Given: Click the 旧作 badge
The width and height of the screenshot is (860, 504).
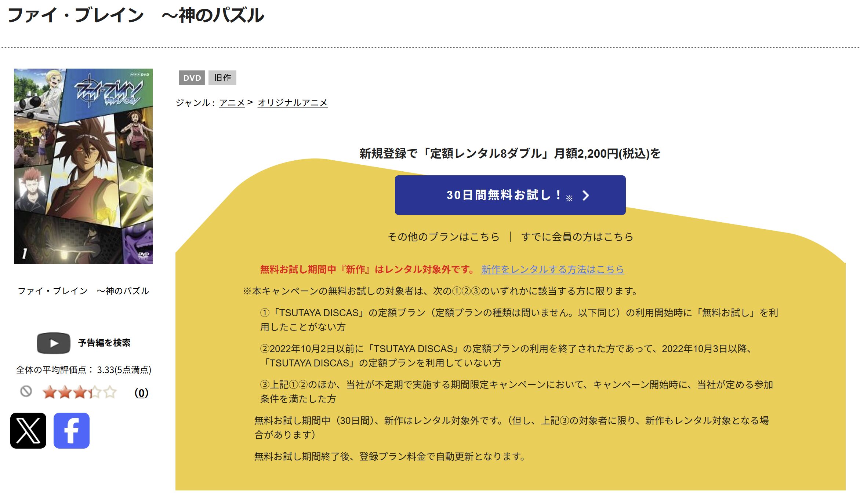Looking at the screenshot, I should point(222,78).
